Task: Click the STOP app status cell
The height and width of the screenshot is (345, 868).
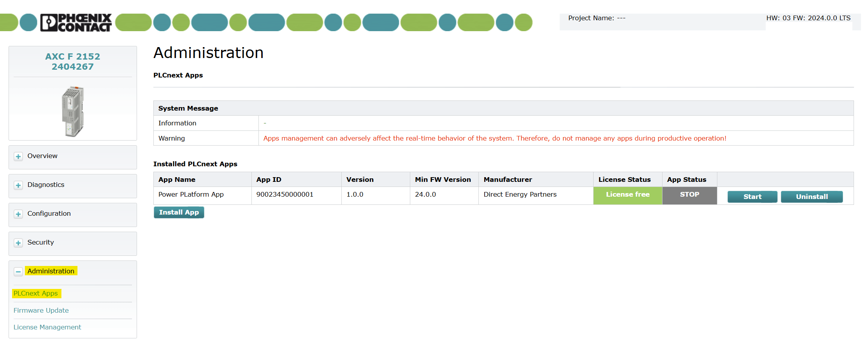Action: point(690,195)
